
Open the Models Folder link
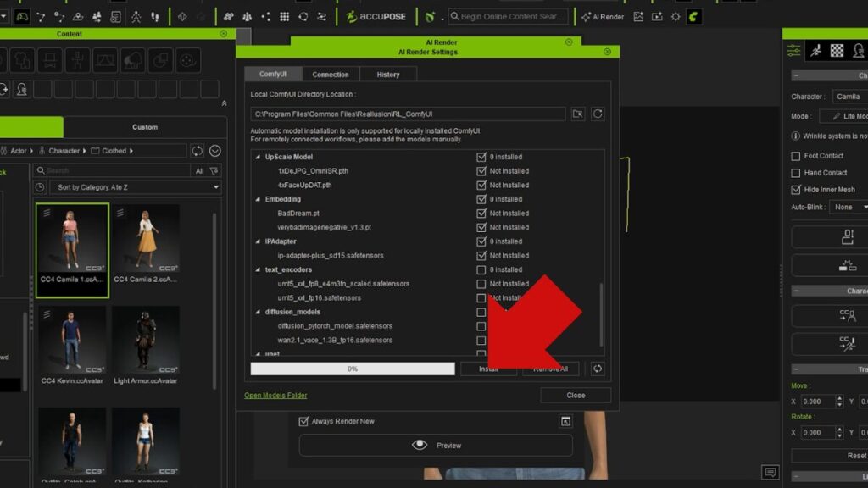(x=275, y=396)
